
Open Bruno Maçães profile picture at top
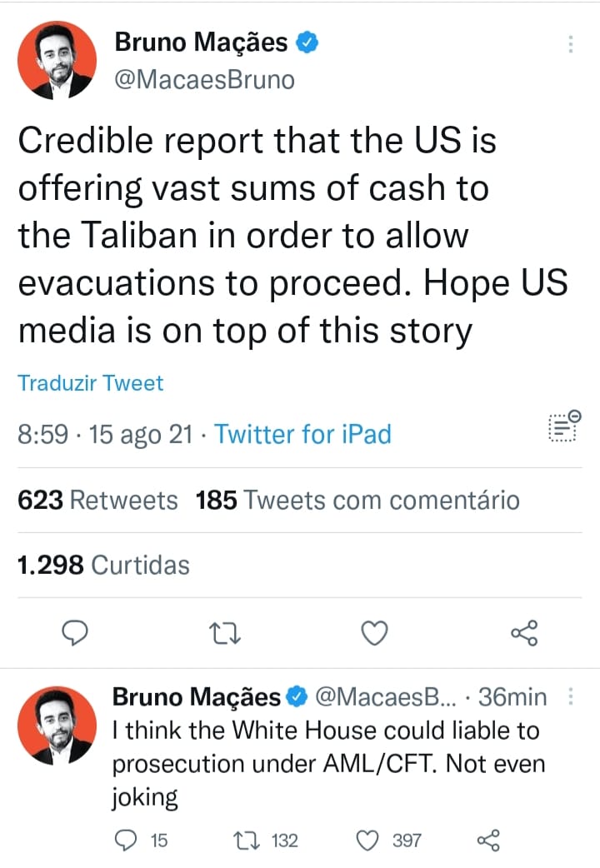coord(57,60)
